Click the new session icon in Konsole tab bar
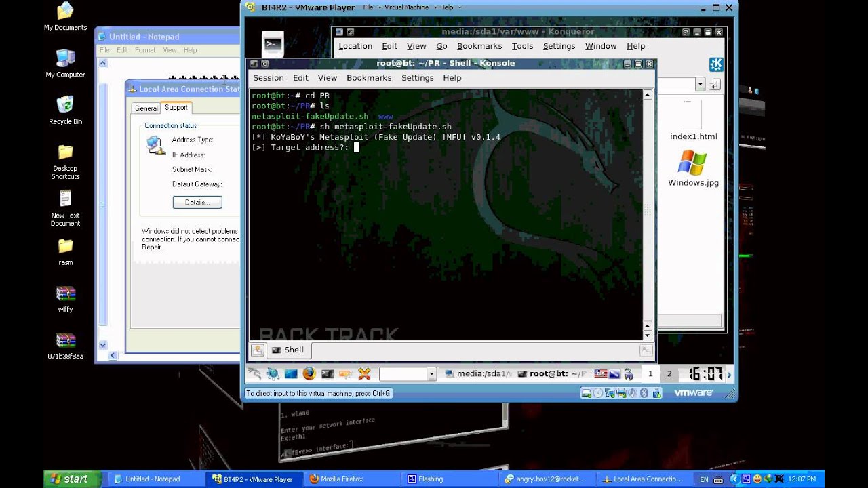Viewport: 868px width, 488px height. pyautogui.click(x=257, y=350)
